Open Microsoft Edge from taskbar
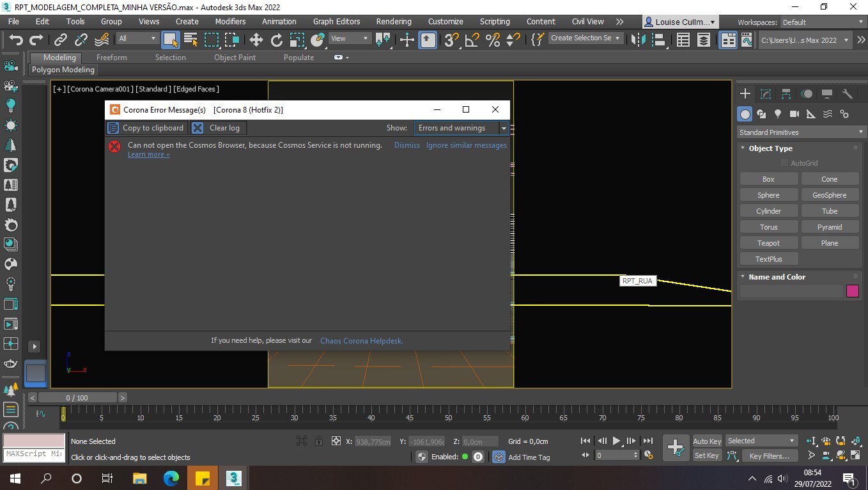The image size is (868, 490). point(171,478)
